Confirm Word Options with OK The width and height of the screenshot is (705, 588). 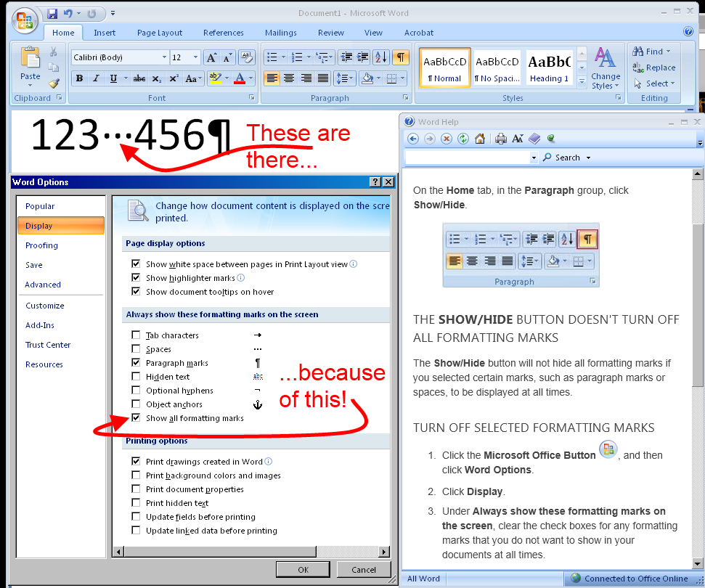(303, 570)
